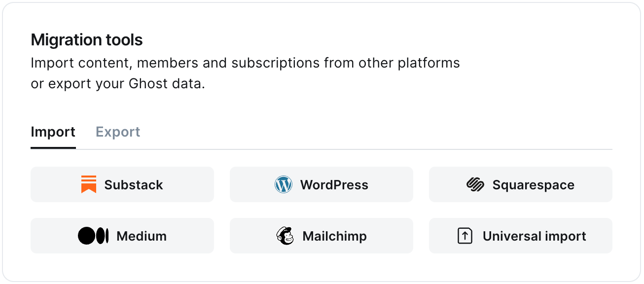
Task: Click the 'Import content, members and subscriptions' description
Action: pyautogui.click(x=245, y=63)
